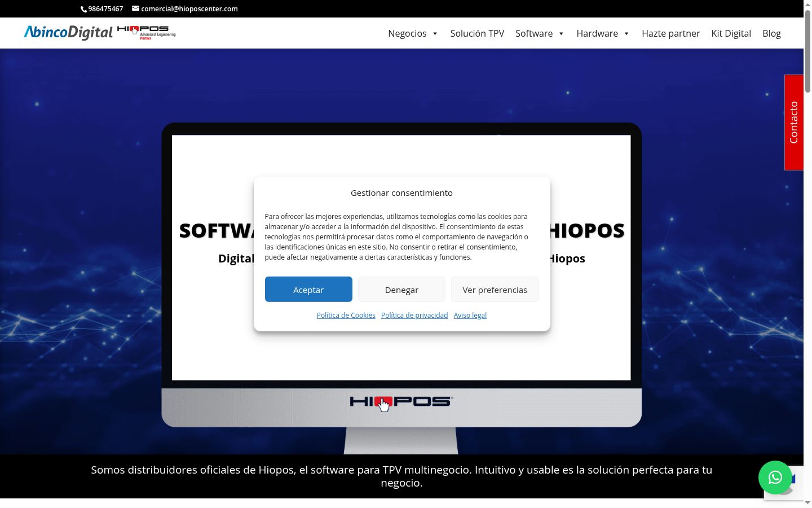The width and height of the screenshot is (812, 508).
Task: Click the phone number 986475467
Action: coord(105,9)
